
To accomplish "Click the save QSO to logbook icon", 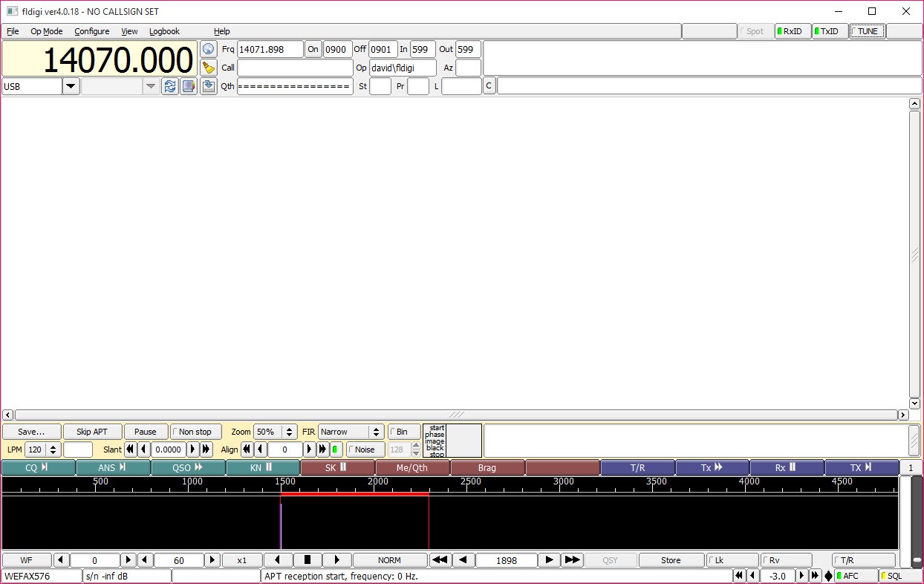I will [209, 86].
